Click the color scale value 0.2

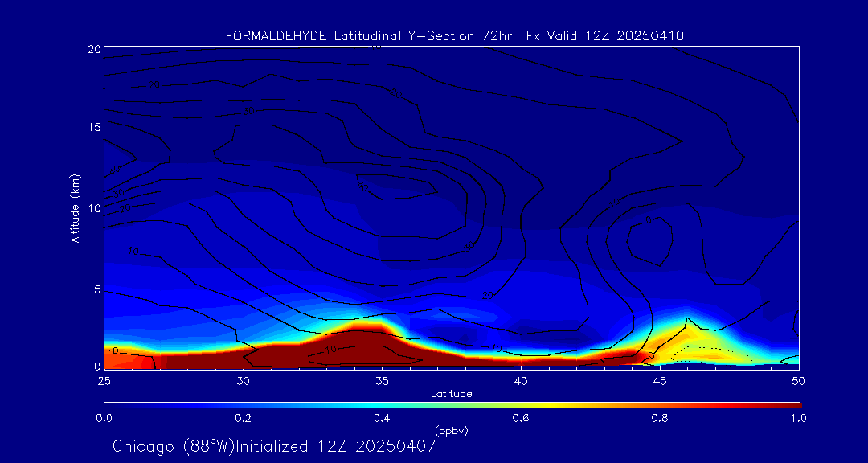(243, 418)
